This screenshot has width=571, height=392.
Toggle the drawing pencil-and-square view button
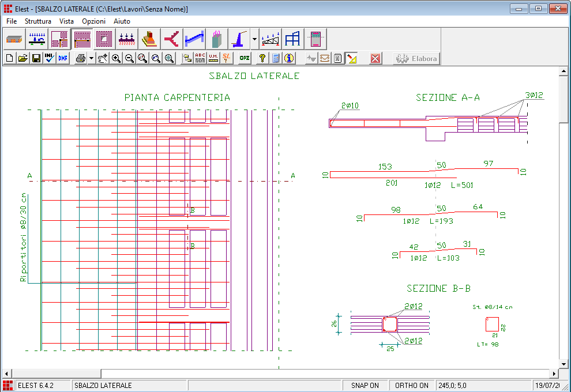352,58
